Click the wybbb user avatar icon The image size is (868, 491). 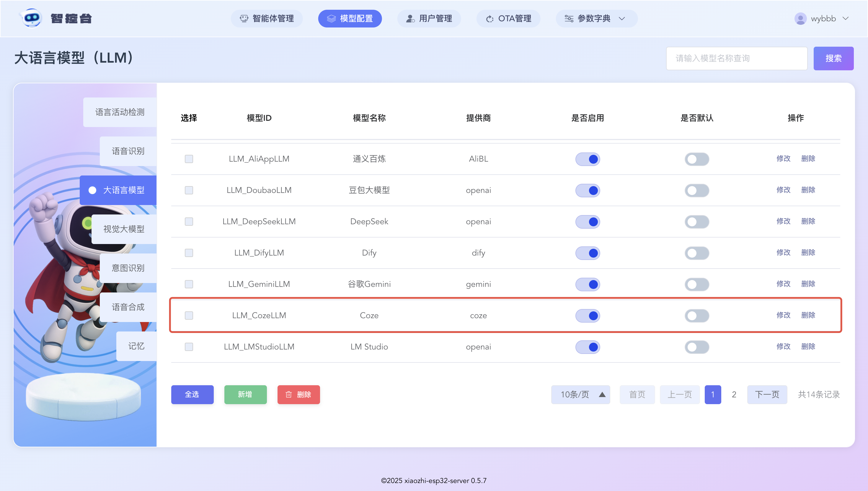pyautogui.click(x=800, y=19)
